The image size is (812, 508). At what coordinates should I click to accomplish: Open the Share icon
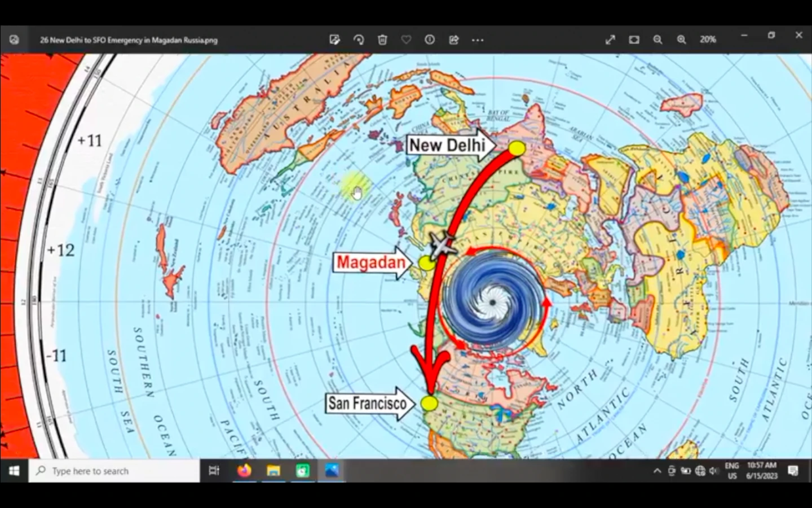[x=454, y=40]
